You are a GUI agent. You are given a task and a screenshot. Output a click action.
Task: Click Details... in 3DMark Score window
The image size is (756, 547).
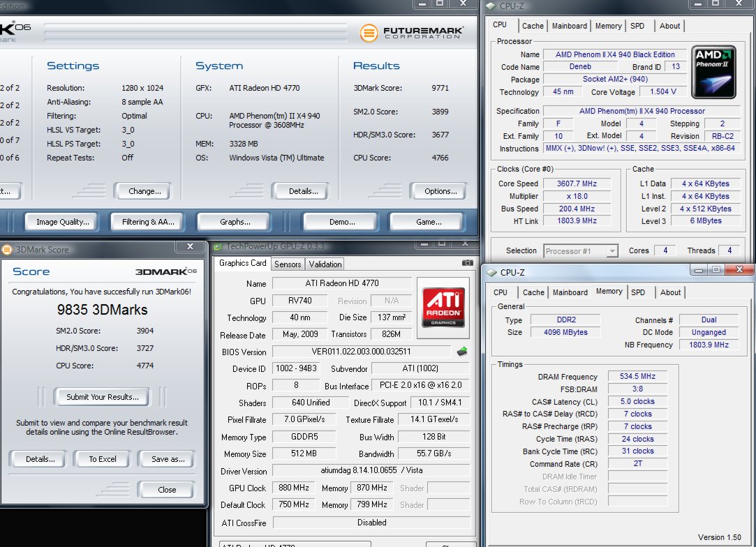[x=40, y=459]
